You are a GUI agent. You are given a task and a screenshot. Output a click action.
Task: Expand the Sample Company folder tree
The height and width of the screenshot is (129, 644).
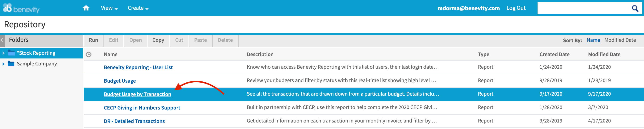(3, 64)
